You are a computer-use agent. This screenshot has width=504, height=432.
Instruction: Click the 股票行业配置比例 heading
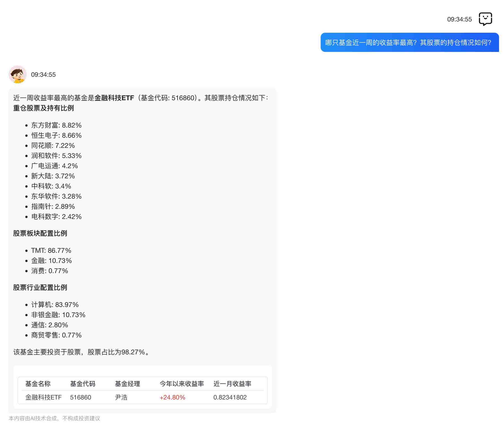40,288
